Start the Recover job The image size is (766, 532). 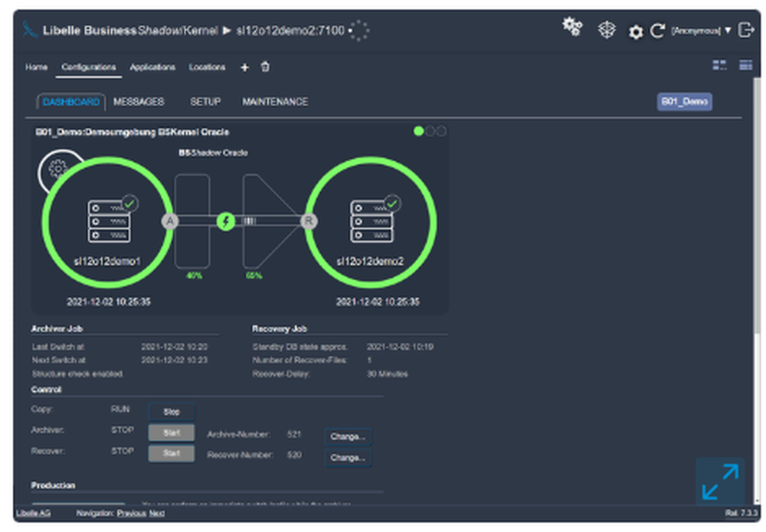point(172,453)
